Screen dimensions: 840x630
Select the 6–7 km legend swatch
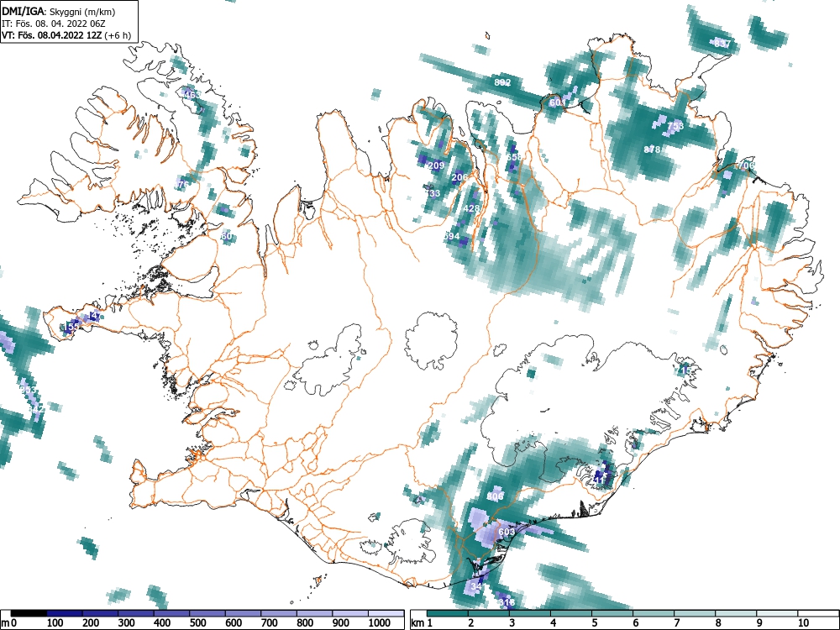[x=654, y=613]
